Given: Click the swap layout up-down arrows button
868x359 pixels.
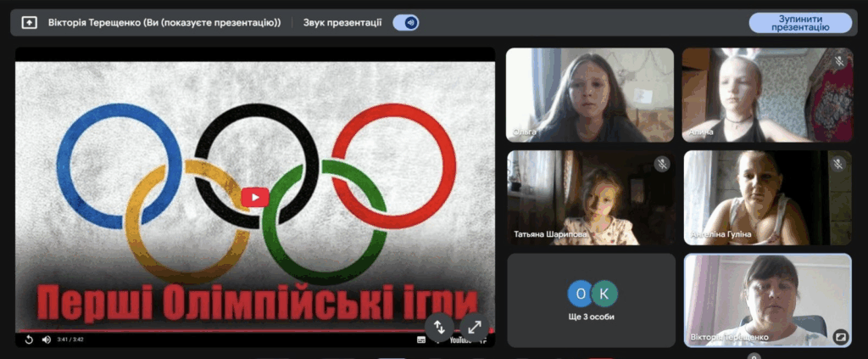Looking at the screenshot, I should (440, 327).
